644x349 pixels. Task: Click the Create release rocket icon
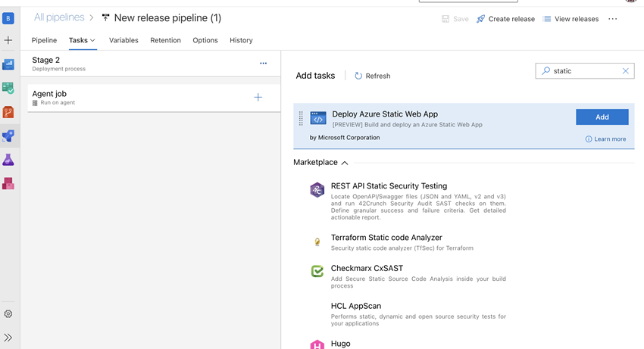tap(480, 19)
